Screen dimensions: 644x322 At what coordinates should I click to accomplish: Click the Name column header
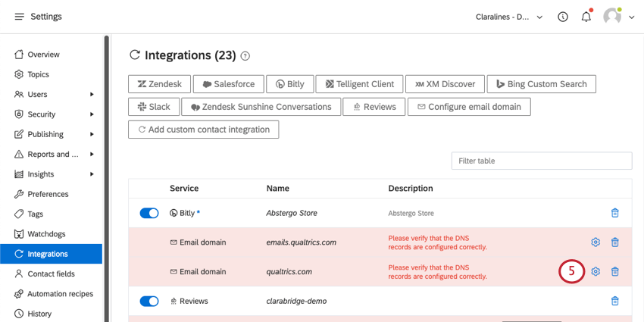277,189
